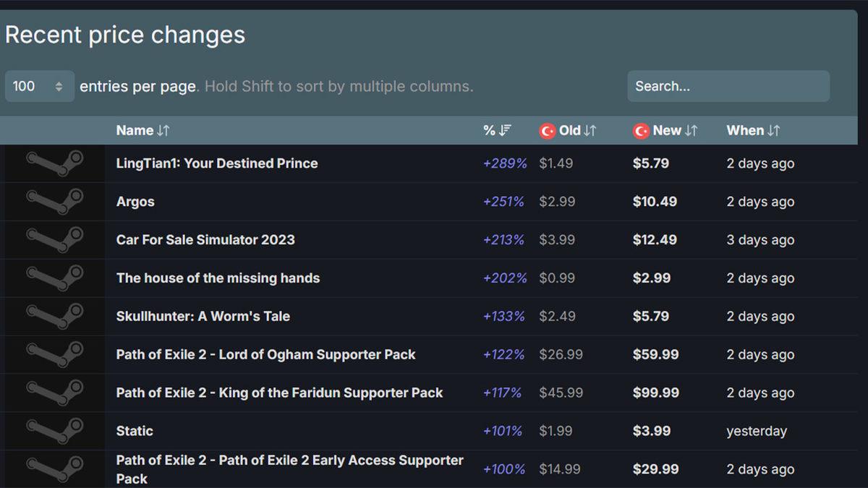Open the entries per page dropdown
Viewport: 868px width, 488px height.
click(x=39, y=85)
